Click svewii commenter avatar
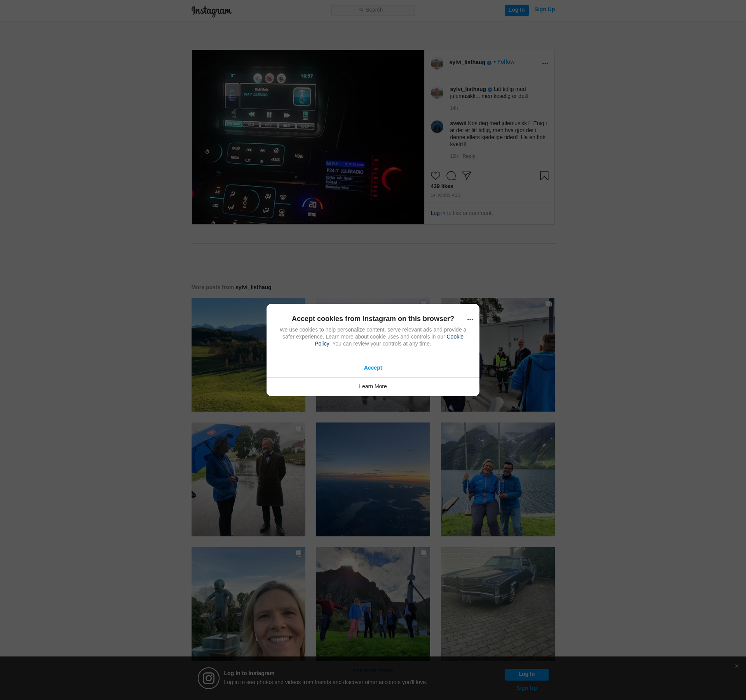 point(437,127)
